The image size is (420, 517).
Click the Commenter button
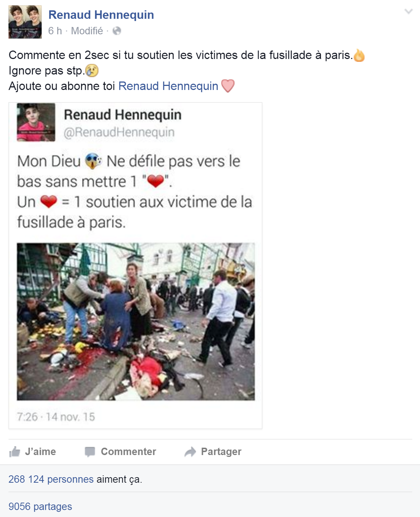click(x=120, y=452)
